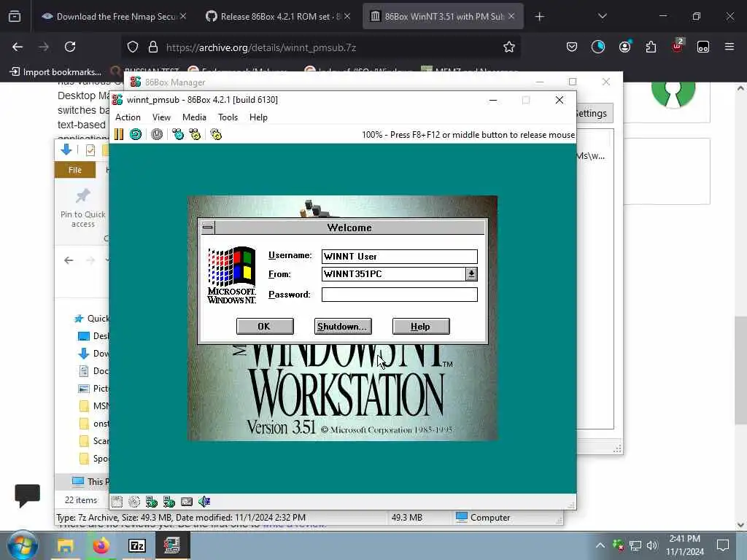Open 7-Zip from the taskbar
This screenshot has height=560, width=747.
point(136,545)
